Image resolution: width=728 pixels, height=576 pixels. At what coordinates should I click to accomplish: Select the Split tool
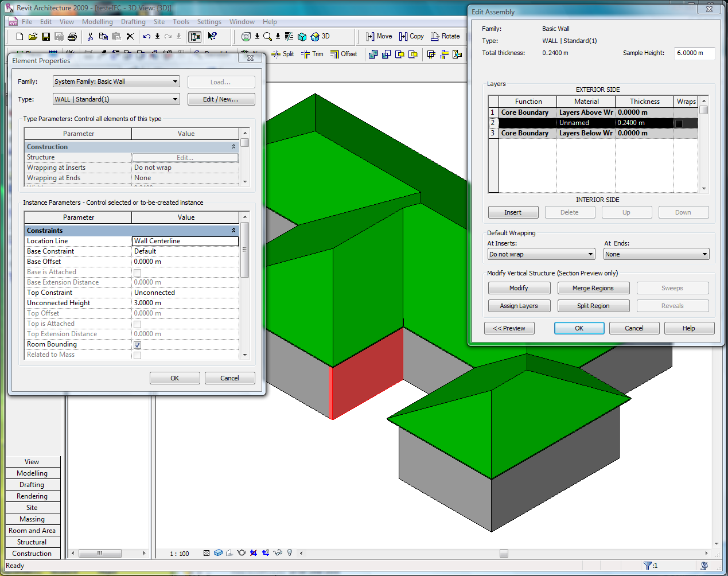282,54
